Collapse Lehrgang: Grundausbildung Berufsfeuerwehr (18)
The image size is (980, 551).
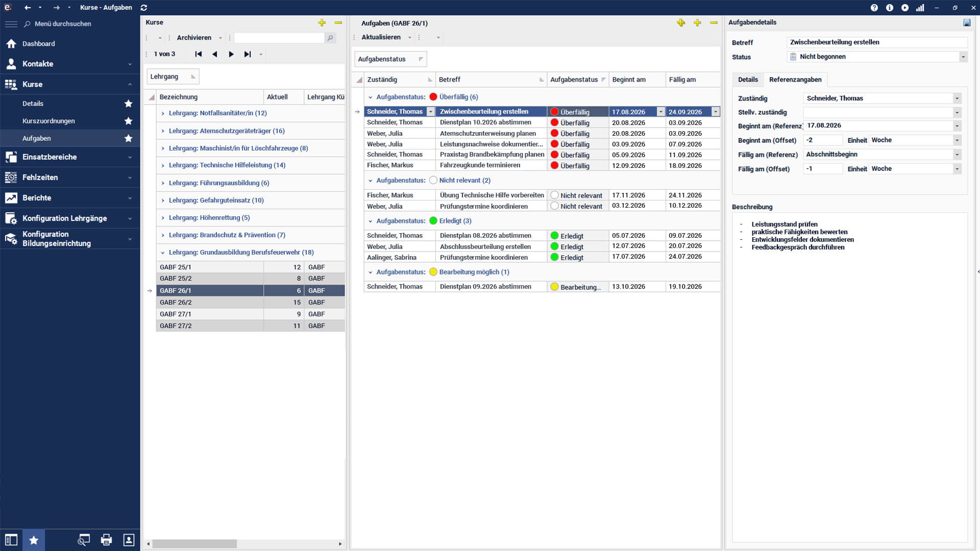pos(163,253)
